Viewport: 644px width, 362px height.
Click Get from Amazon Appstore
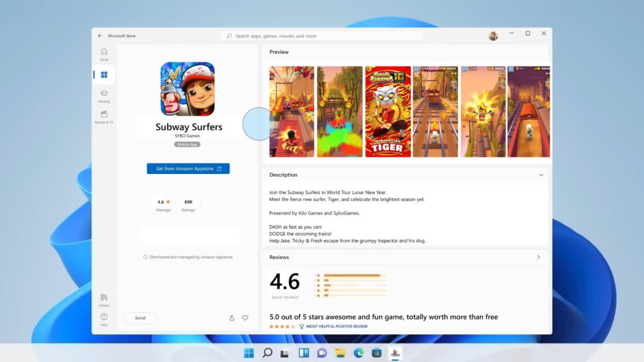coord(188,168)
